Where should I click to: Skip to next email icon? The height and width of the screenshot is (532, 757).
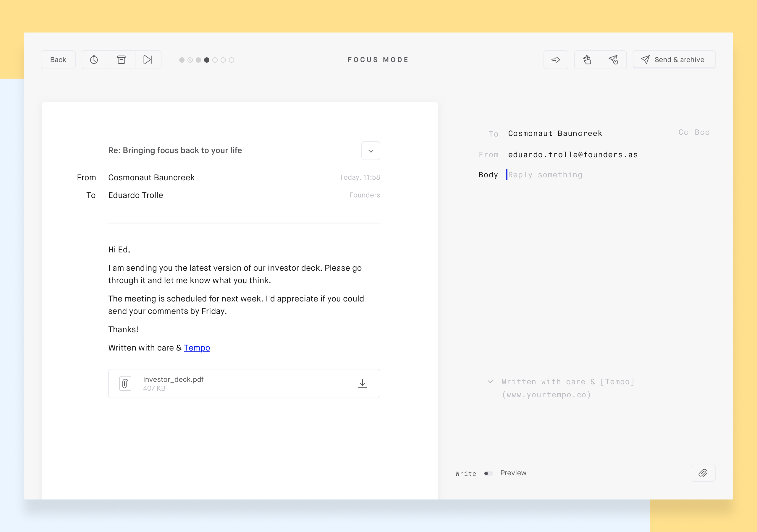click(148, 60)
